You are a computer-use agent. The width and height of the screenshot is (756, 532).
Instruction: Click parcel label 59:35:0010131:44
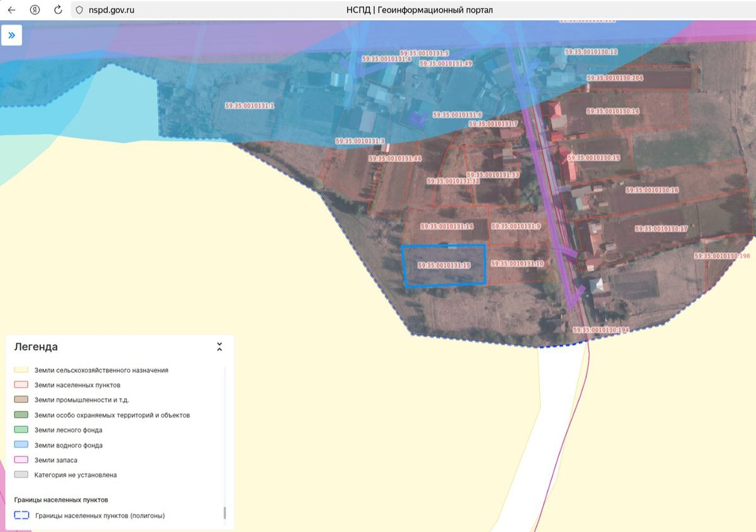395,159
